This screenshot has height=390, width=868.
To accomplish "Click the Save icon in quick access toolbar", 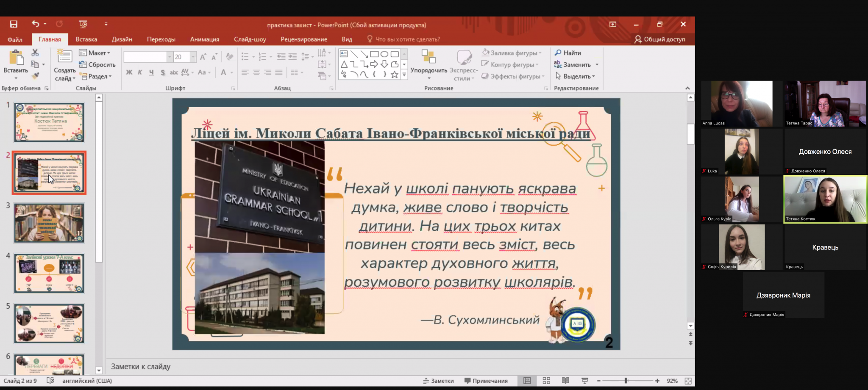I will (x=14, y=24).
